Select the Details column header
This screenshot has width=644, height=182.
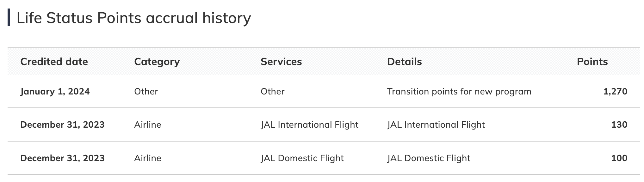click(x=404, y=62)
